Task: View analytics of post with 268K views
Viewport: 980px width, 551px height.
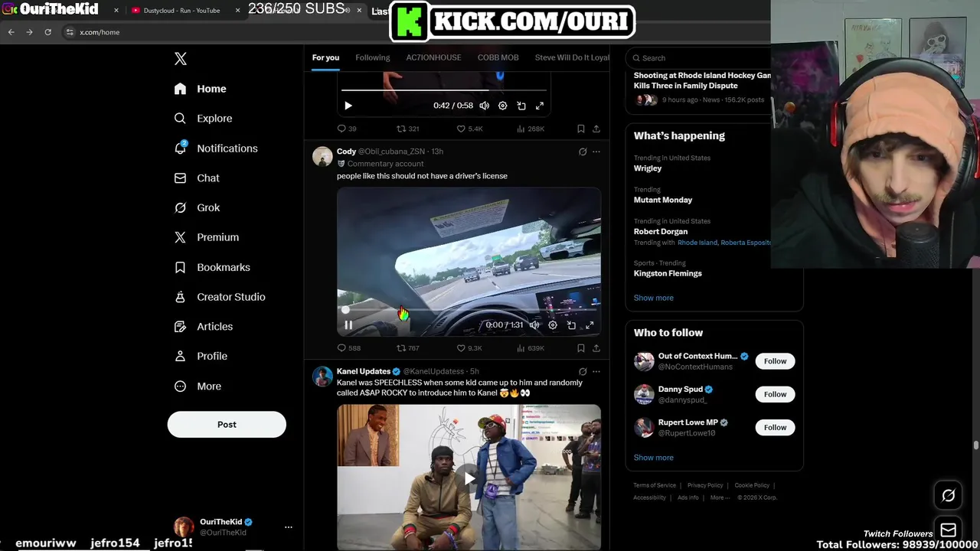Action: [x=530, y=129]
